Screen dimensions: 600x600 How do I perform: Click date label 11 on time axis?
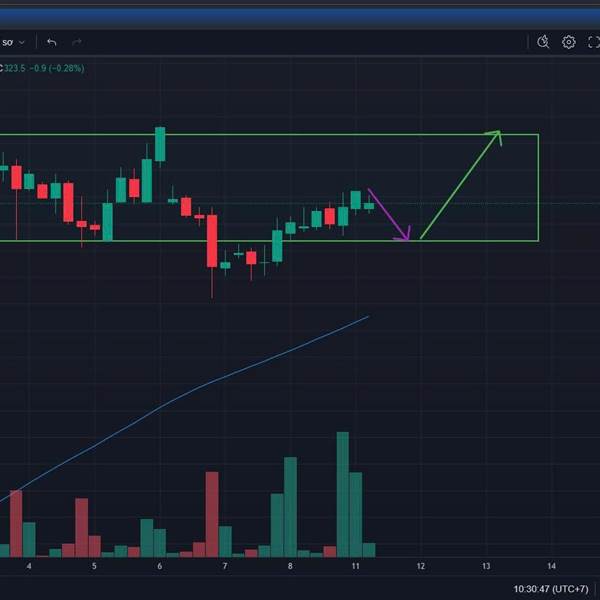coord(355,566)
